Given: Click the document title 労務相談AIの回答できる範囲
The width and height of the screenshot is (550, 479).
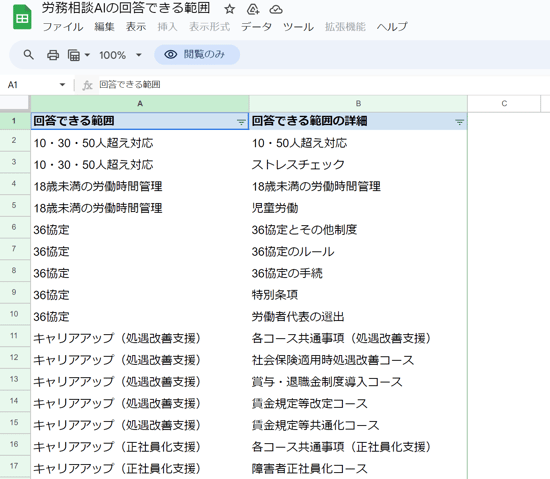Looking at the screenshot, I should point(126,8).
